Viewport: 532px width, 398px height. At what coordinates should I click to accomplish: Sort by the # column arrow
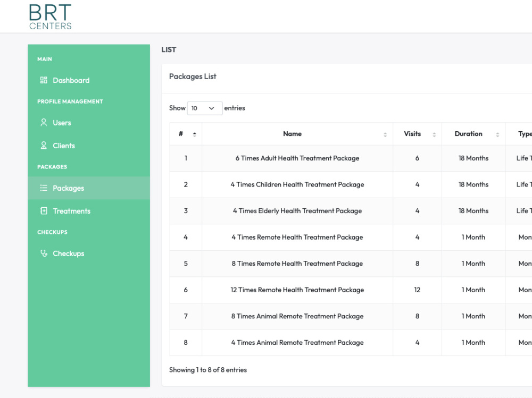tap(194, 134)
